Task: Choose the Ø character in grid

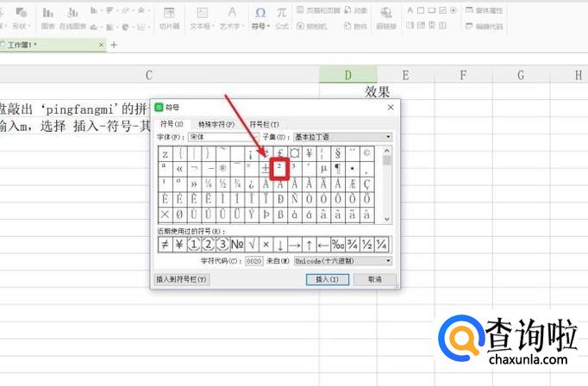Action: [179, 215]
